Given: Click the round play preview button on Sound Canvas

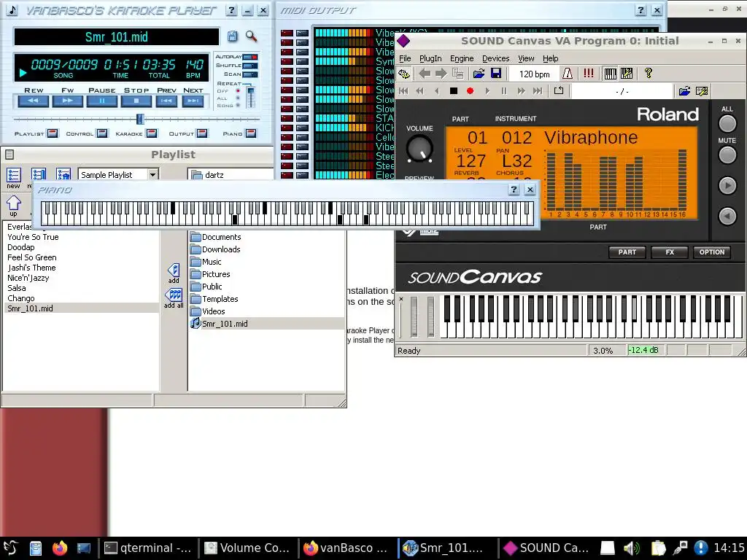Looking at the screenshot, I should (x=727, y=186).
